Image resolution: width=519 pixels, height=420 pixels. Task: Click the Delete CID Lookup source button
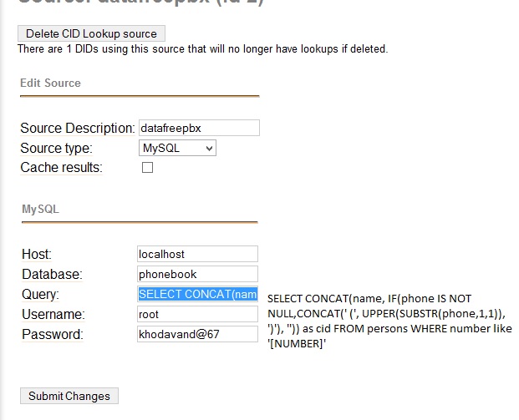(91, 33)
